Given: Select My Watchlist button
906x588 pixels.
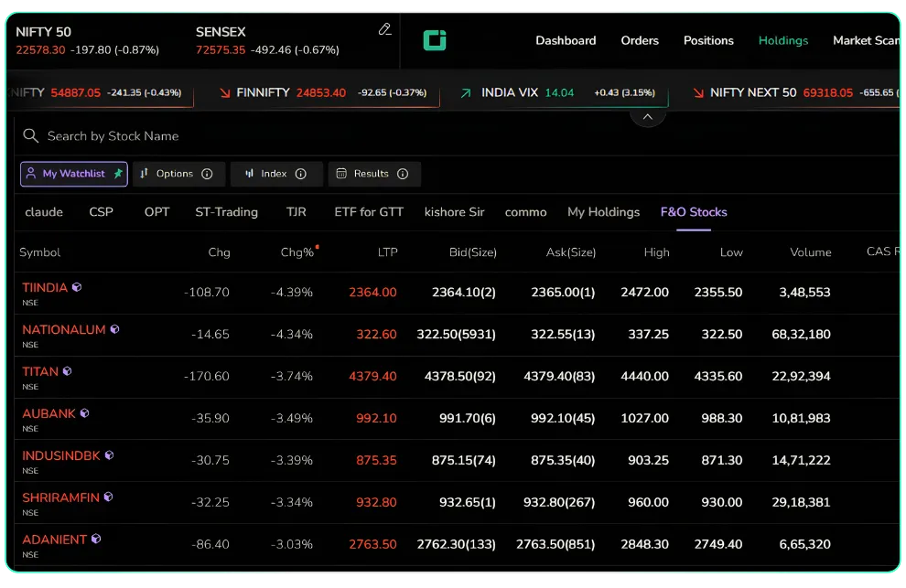Looking at the screenshot, I should coord(74,174).
